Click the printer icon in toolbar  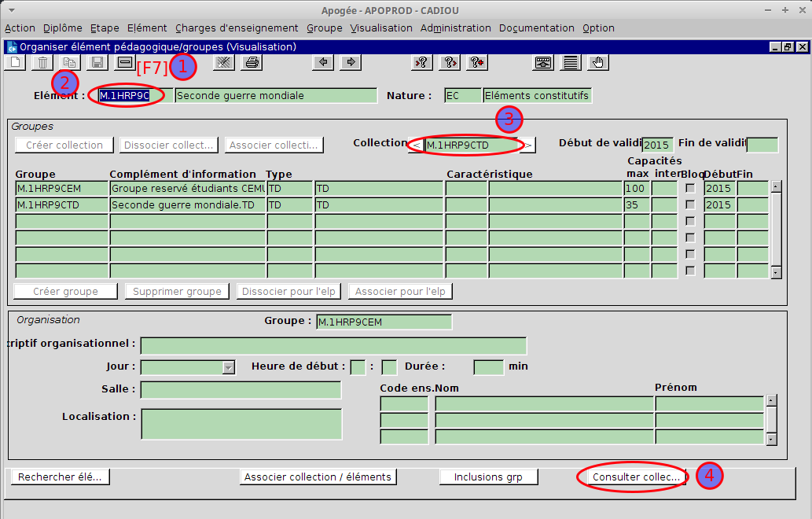click(252, 63)
